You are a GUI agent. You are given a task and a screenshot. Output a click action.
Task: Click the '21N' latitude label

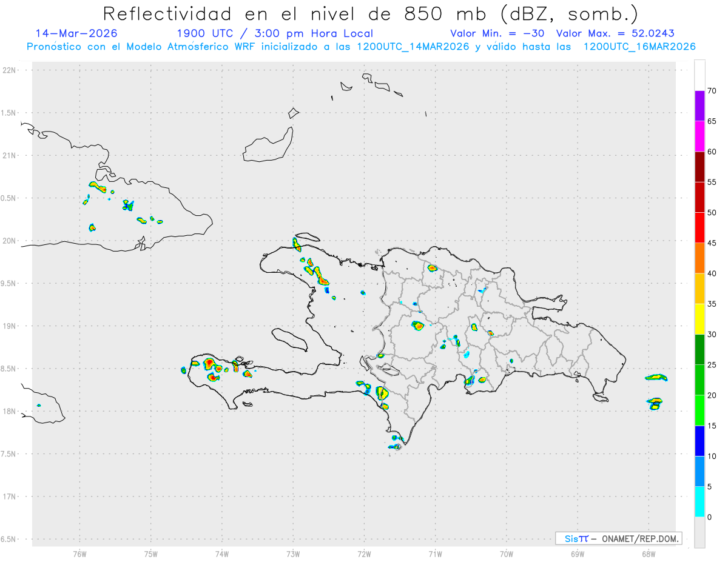click(x=10, y=155)
